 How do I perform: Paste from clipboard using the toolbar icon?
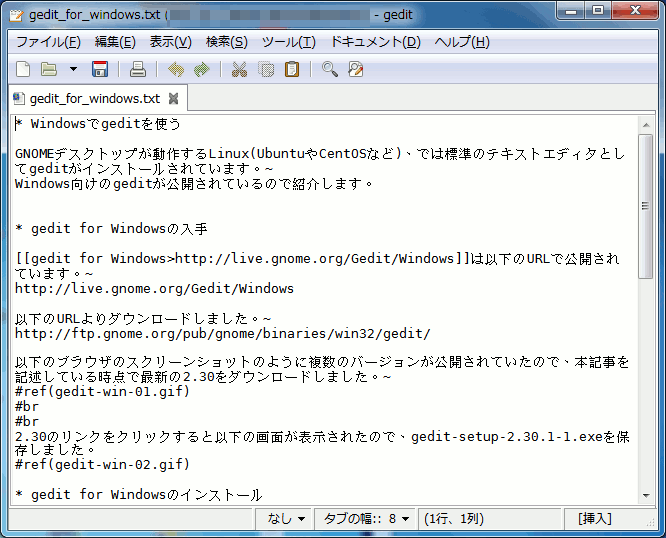292,69
